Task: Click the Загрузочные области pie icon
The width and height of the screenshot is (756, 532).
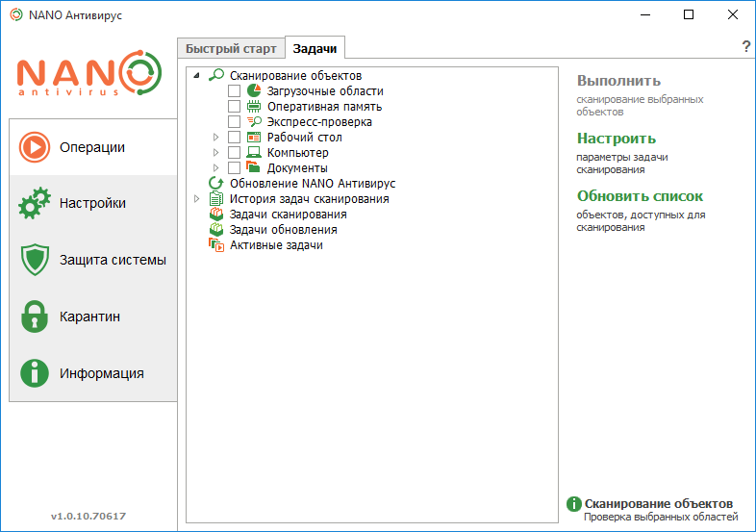Action: (254, 90)
